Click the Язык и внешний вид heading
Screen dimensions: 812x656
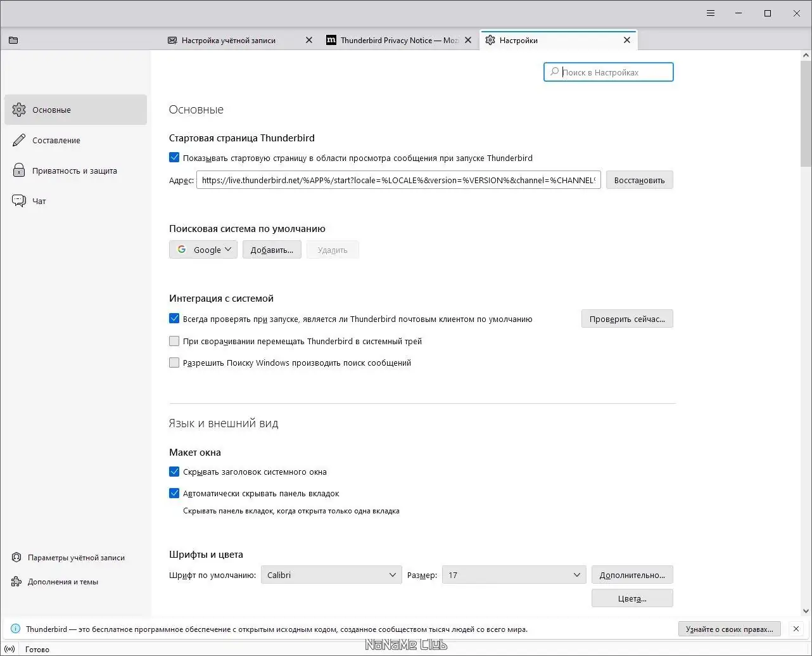point(224,423)
